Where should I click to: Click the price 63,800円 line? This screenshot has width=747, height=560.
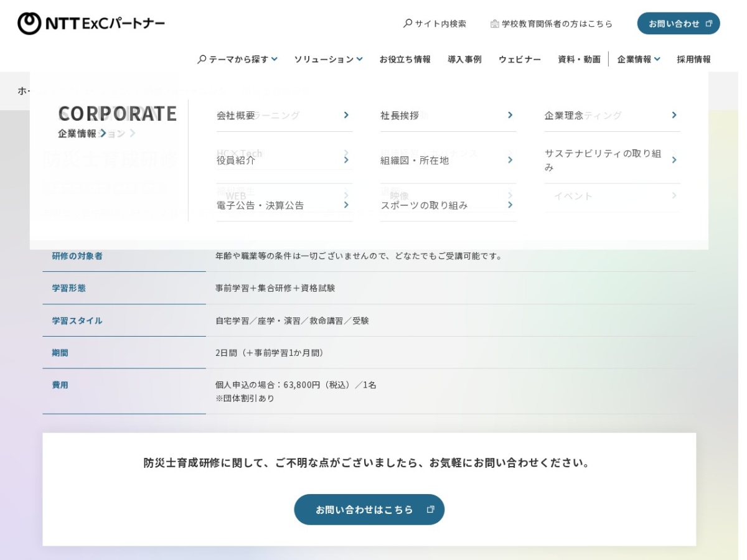click(296, 385)
